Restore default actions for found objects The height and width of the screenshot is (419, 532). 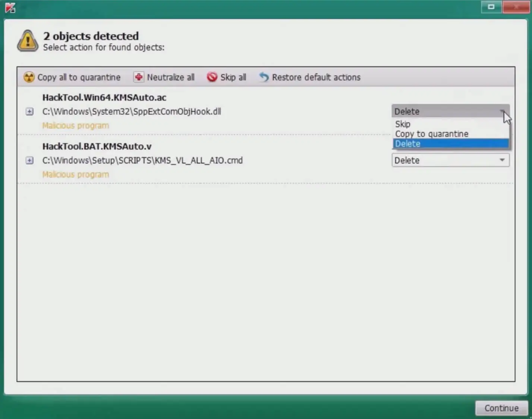(x=310, y=77)
